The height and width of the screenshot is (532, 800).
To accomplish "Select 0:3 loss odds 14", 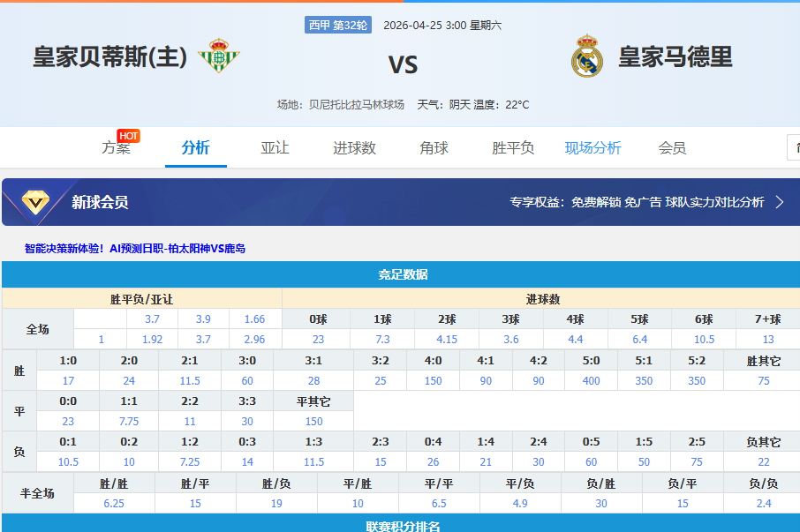I will tap(247, 462).
